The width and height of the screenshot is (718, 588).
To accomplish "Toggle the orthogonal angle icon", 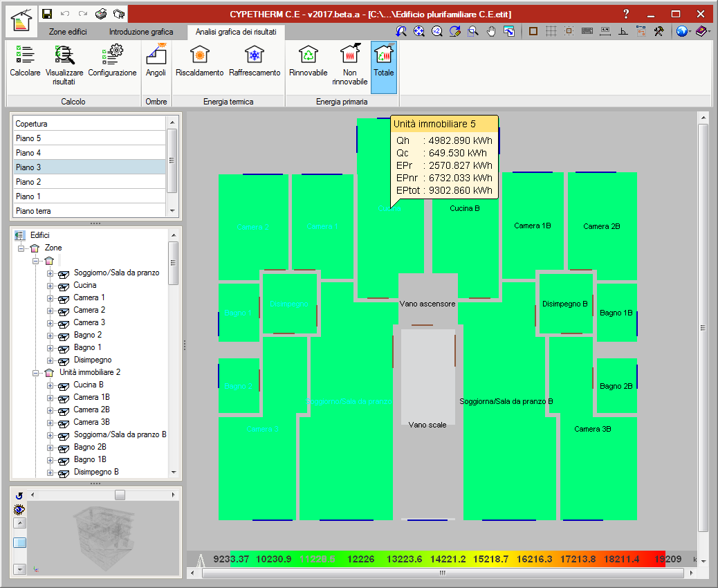I will click(623, 31).
